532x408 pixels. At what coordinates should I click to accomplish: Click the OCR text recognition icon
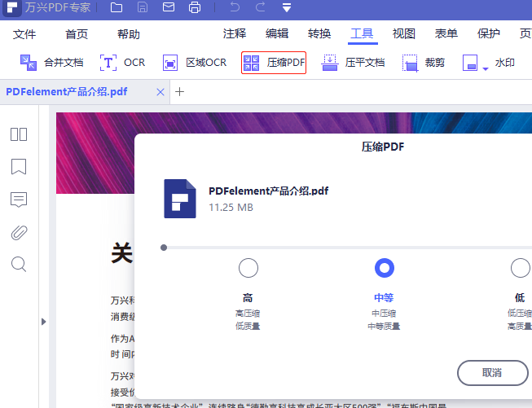point(108,63)
